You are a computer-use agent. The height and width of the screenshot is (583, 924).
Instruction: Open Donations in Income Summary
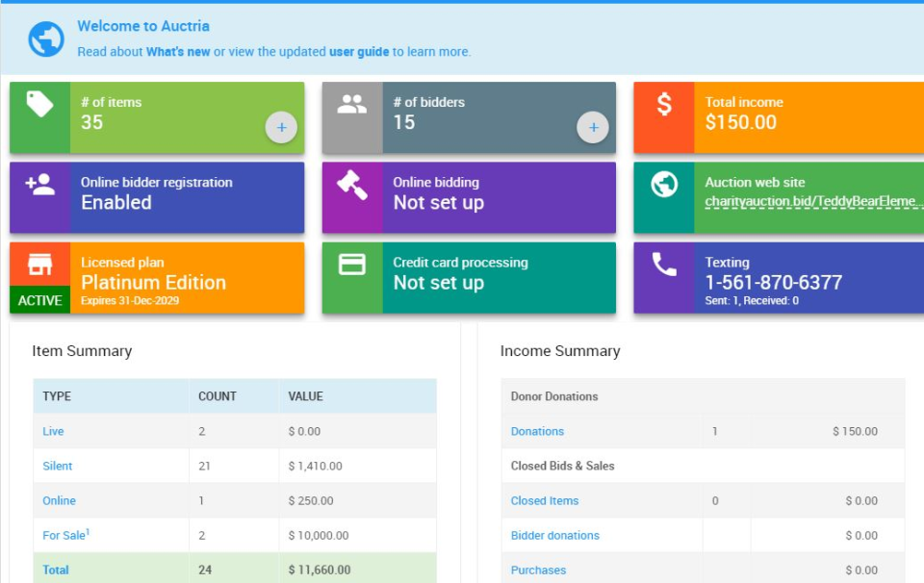point(537,431)
